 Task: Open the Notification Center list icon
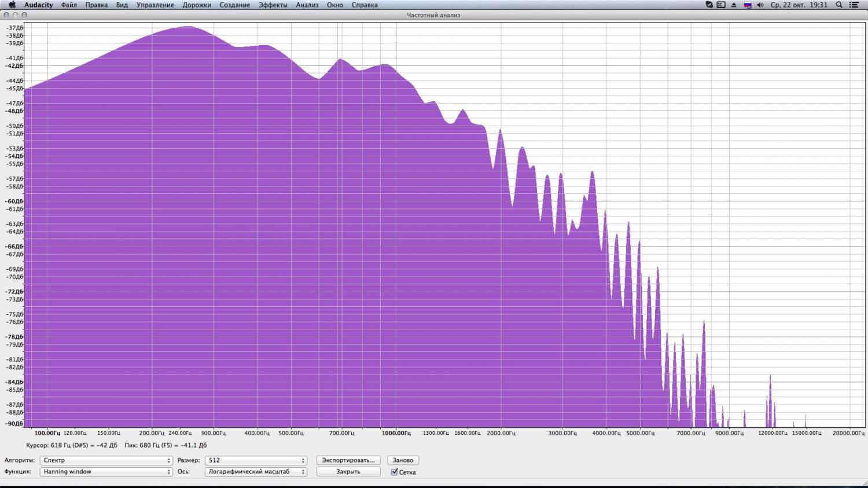click(x=854, y=5)
